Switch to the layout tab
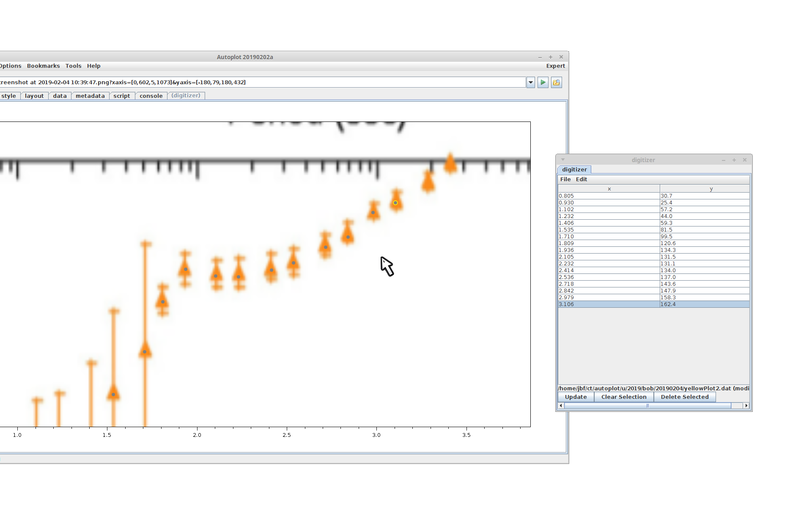 34,96
